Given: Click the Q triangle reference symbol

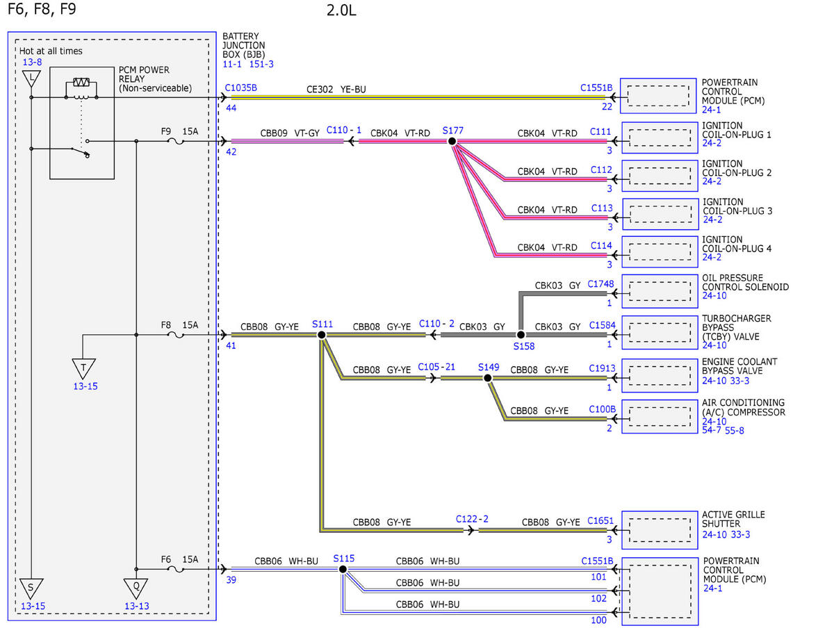Looking at the screenshot, I should click(x=136, y=588).
